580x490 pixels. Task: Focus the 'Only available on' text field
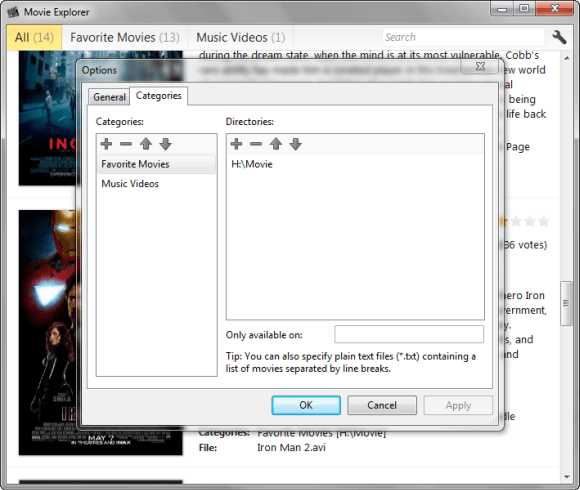[x=409, y=334]
